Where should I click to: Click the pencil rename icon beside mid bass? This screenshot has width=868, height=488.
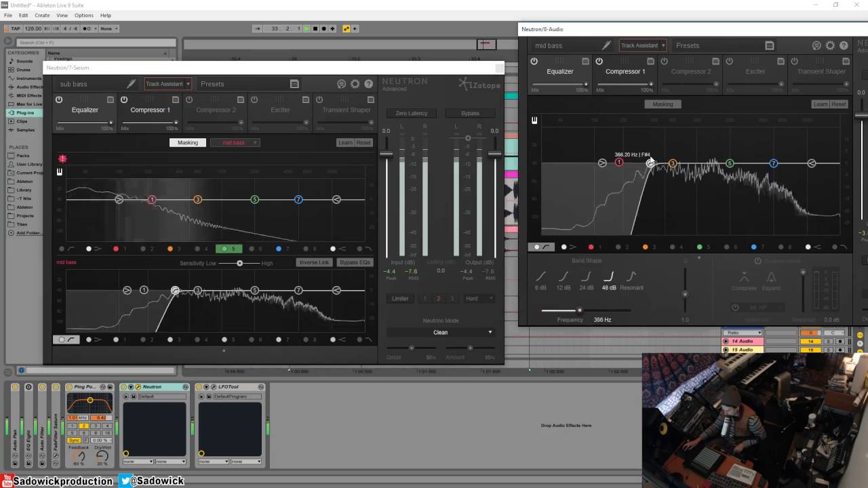607,45
